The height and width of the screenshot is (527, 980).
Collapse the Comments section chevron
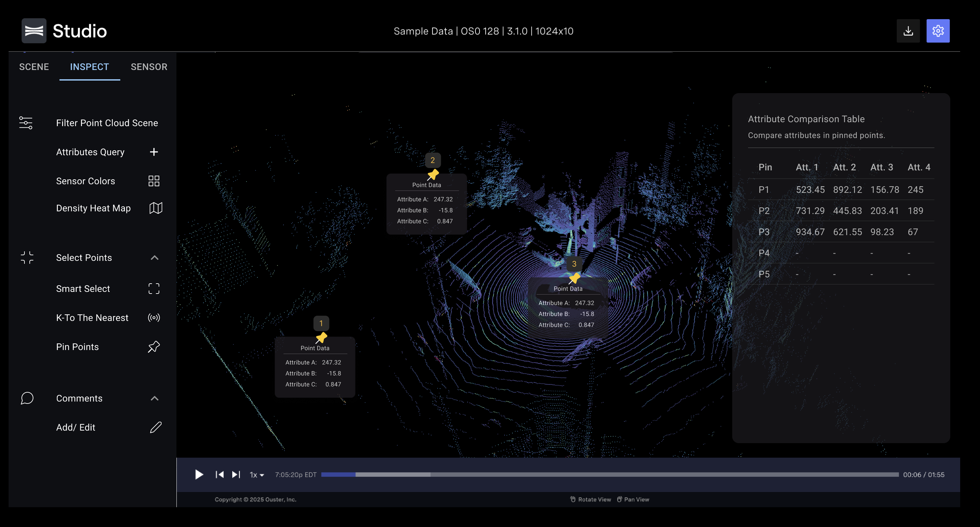pos(154,398)
